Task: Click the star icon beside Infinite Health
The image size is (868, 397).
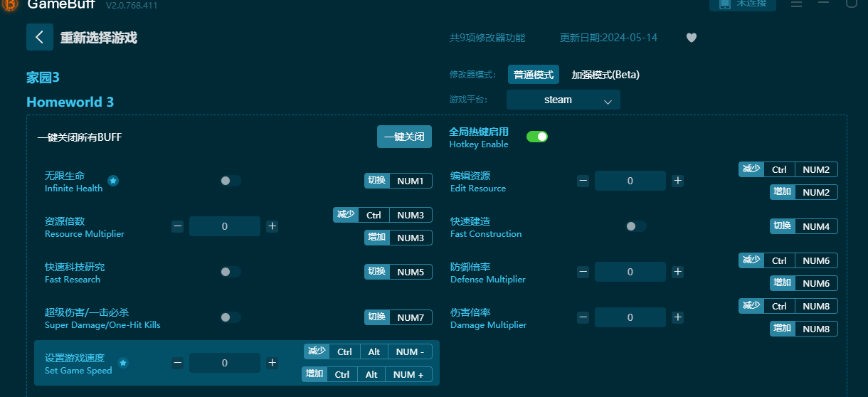Action: click(113, 181)
